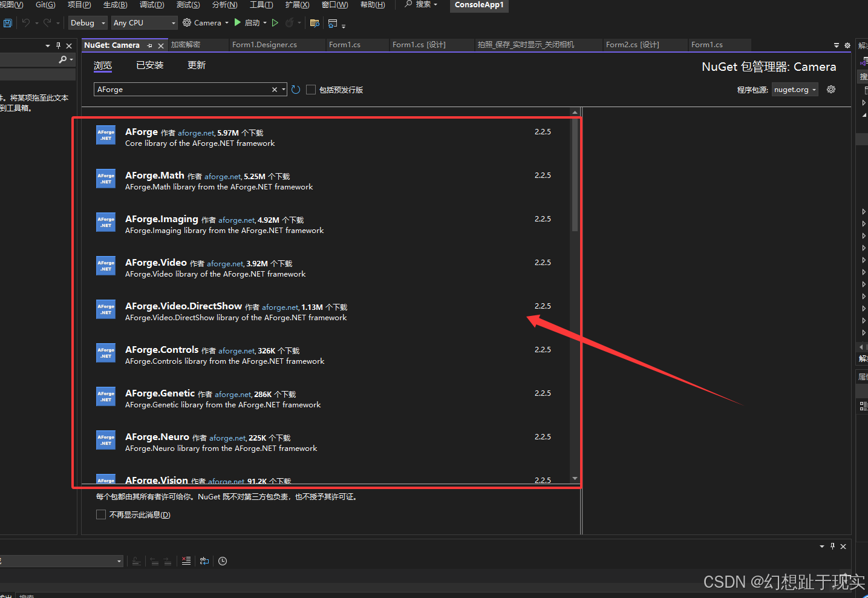This screenshot has width=868, height=598.
Task: Open the Any CPU platform dropdown
Action: point(144,23)
